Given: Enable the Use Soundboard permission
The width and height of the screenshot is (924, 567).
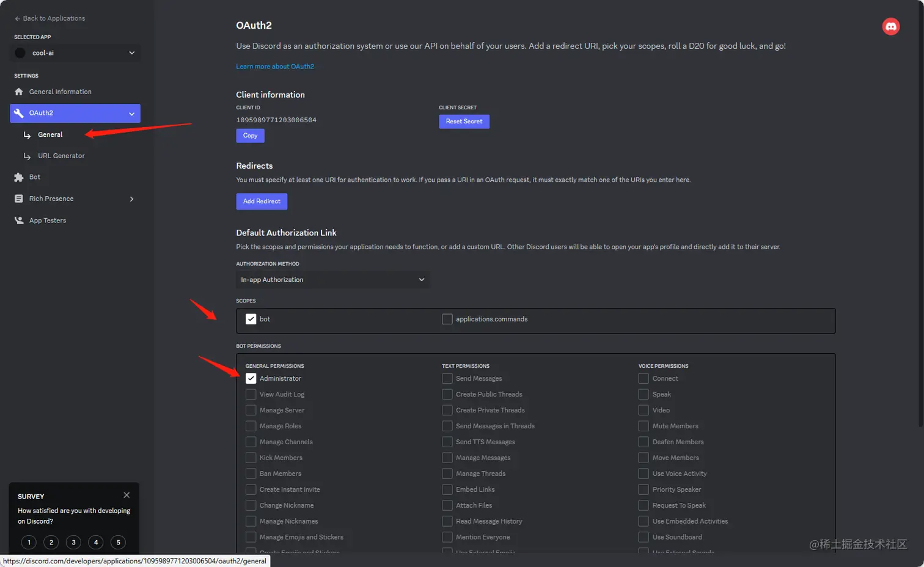Looking at the screenshot, I should (x=643, y=537).
